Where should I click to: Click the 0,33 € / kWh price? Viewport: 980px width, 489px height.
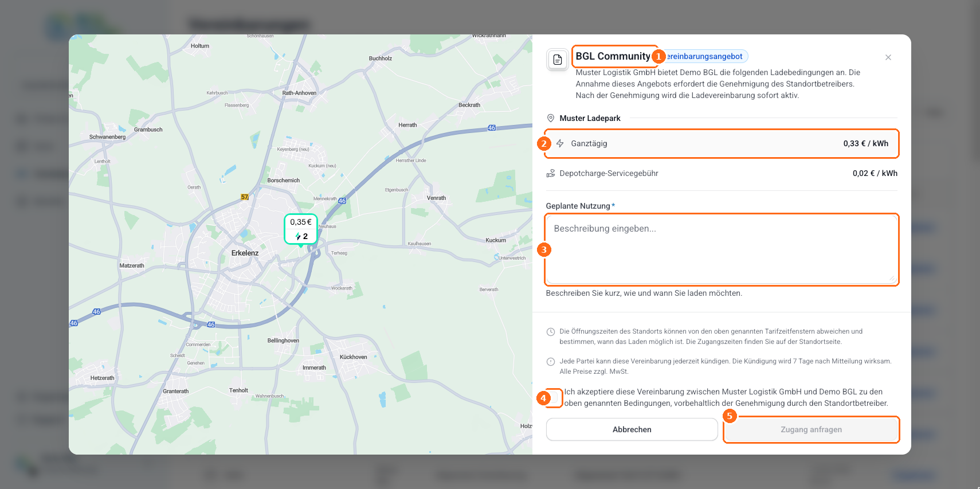[866, 143]
